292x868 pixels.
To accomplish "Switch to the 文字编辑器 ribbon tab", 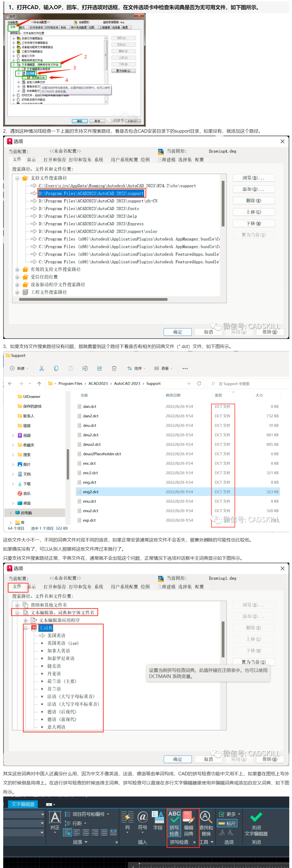I will coord(23,804).
